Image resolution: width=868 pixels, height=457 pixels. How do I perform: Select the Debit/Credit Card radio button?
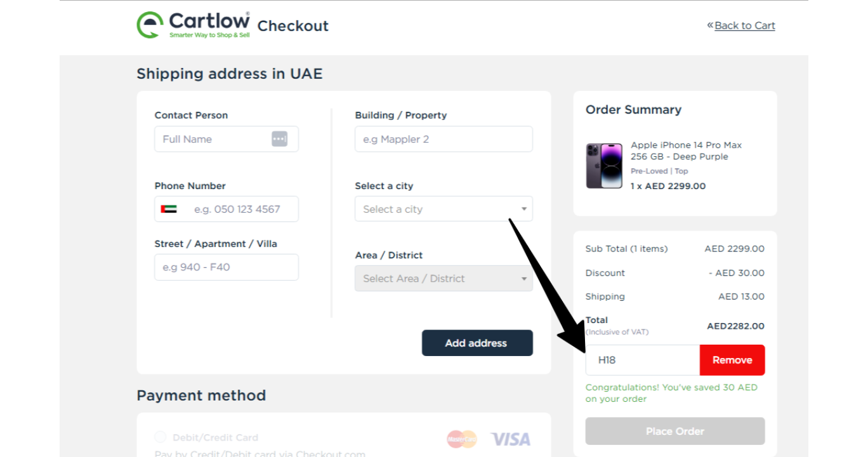click(160, 437)
